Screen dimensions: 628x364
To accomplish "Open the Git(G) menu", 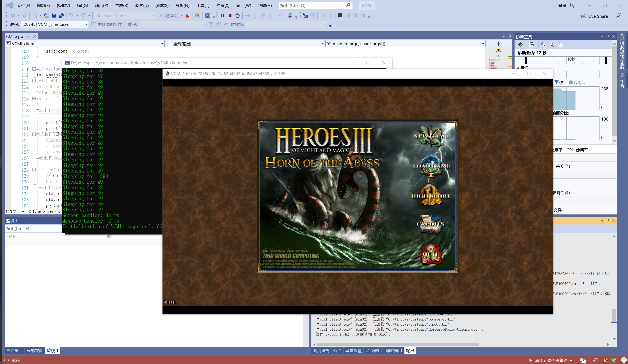I will [x=82, y=6].
